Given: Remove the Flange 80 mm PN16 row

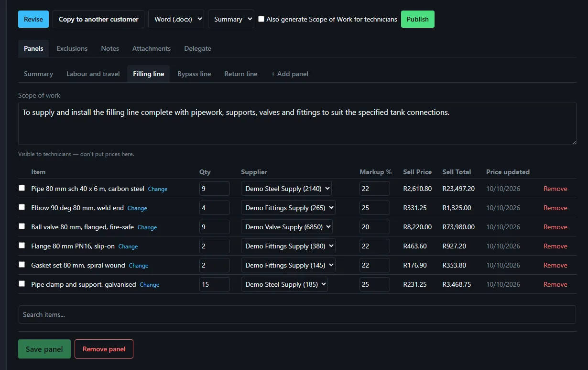Looking at the screenshot, I should (x=555, y=246).
